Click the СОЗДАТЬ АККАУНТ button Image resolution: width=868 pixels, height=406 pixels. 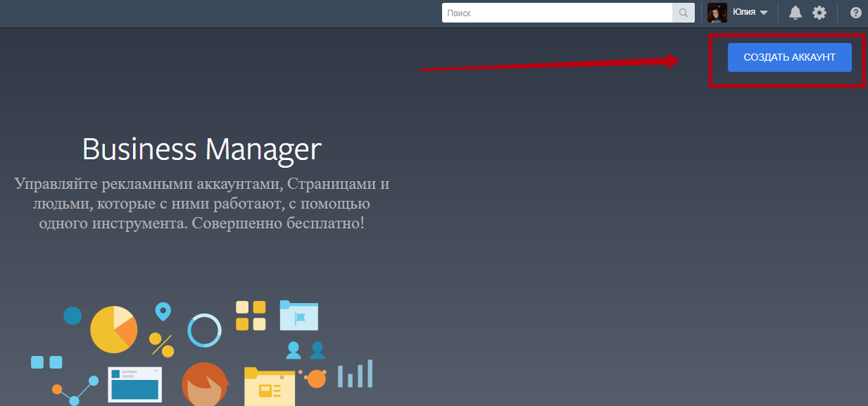click(x=789, y=57)
